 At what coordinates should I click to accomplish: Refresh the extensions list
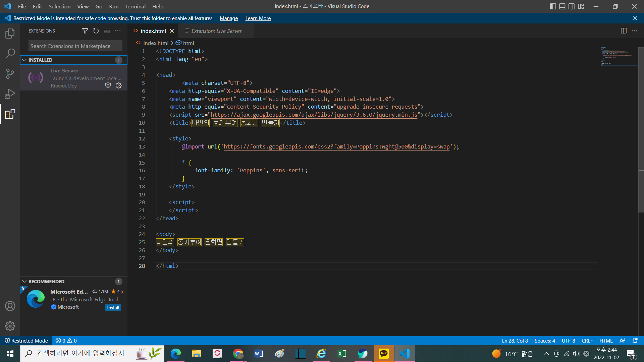pyautogui.click(x=96, y=31)
